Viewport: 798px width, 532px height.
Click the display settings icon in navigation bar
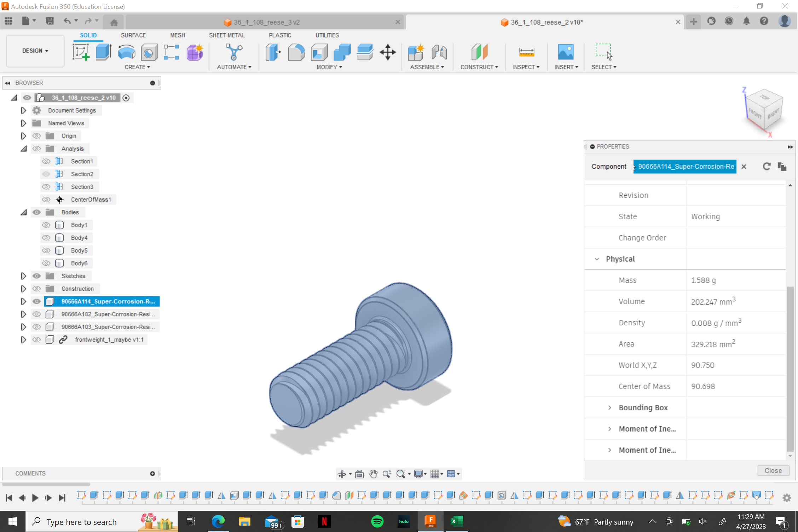419,474
